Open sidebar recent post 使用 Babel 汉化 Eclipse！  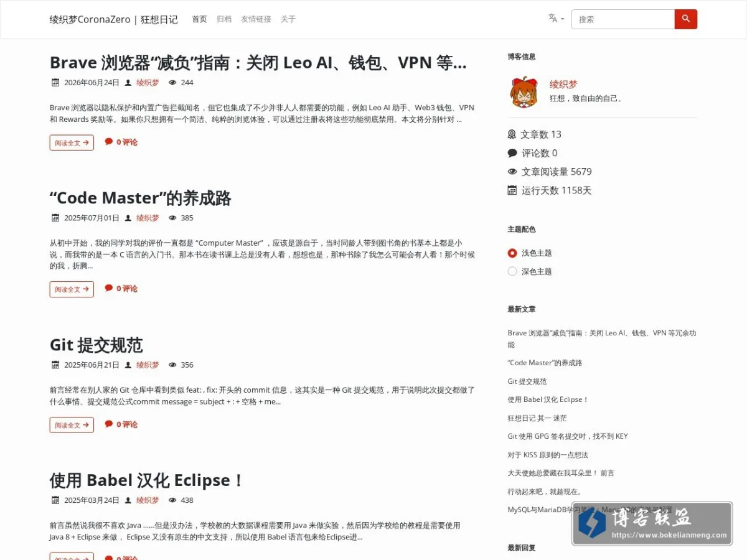coord(548,399)
